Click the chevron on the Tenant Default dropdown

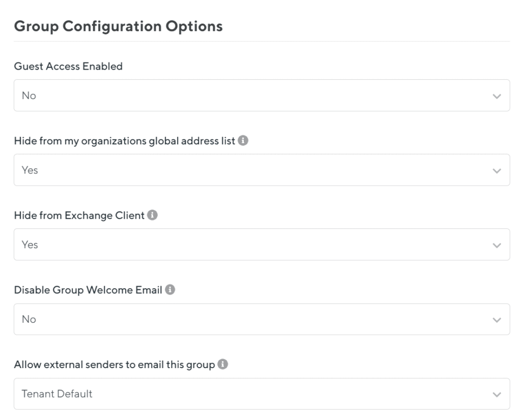496,394
